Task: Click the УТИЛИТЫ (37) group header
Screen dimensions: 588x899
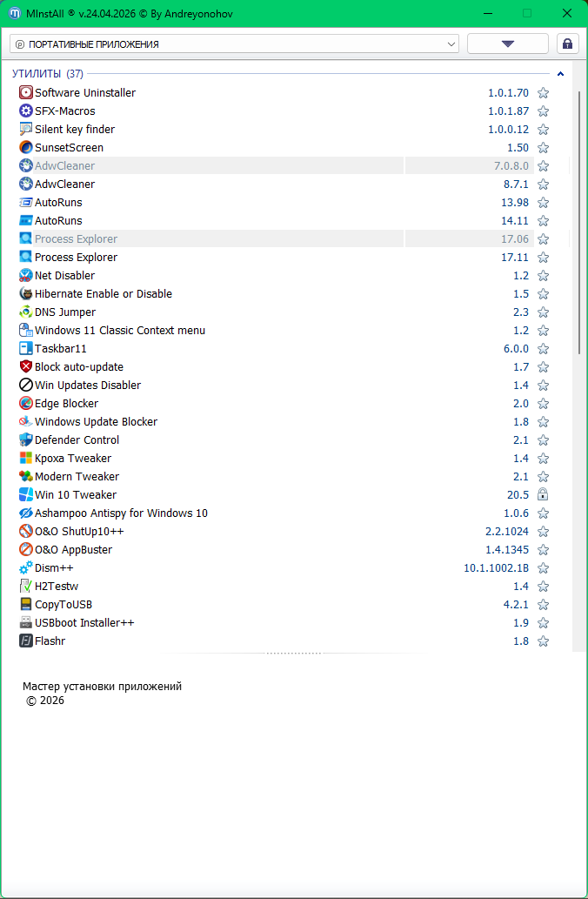Action: pyautogui.click(x=47, y=74)
